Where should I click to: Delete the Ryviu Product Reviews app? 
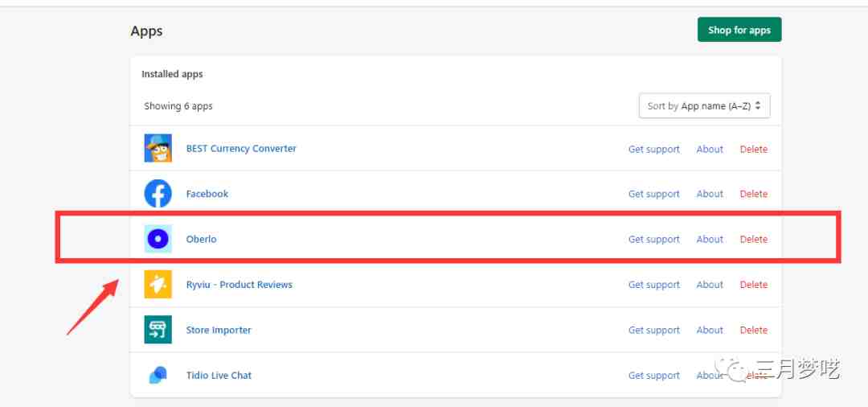753,285
